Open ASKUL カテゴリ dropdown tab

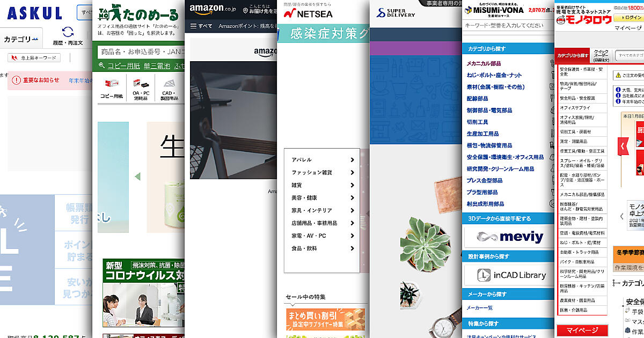pyautogui.click(x=21, y=39)
